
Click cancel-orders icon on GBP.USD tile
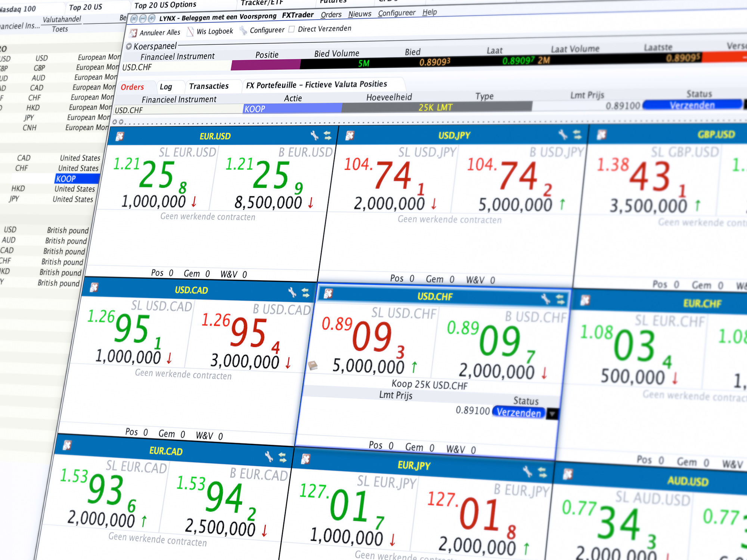pos(602,134)
